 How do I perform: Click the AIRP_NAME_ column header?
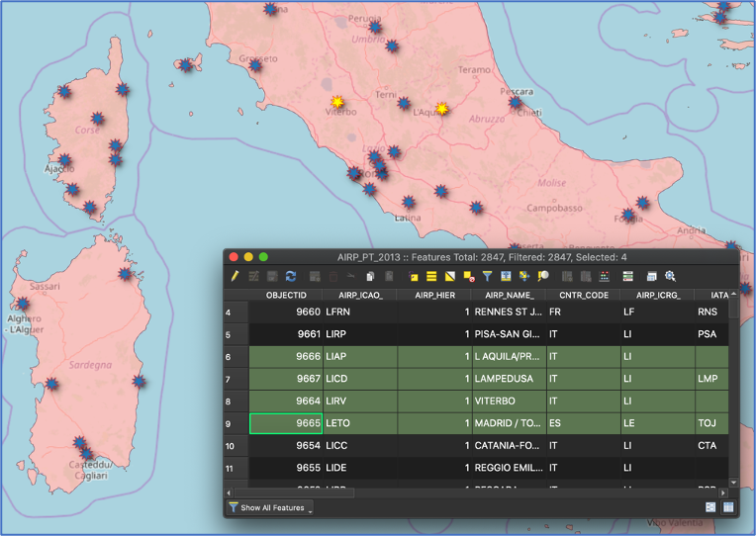(509, 295)
